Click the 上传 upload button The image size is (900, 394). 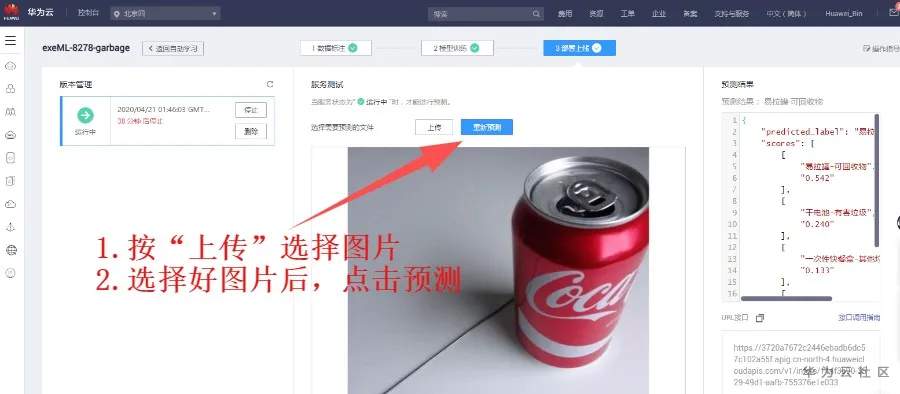point(434,128)
